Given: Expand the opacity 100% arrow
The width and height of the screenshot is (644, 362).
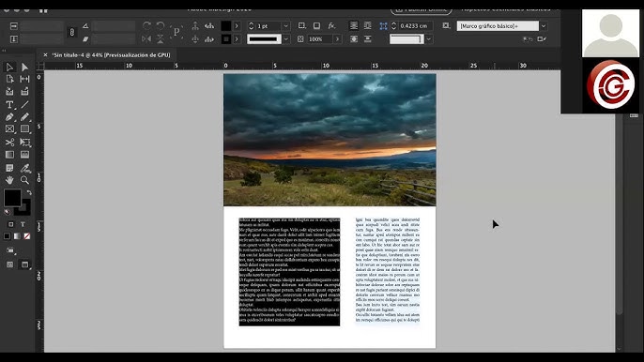Looking at the screenshot, I should point(337,39).
